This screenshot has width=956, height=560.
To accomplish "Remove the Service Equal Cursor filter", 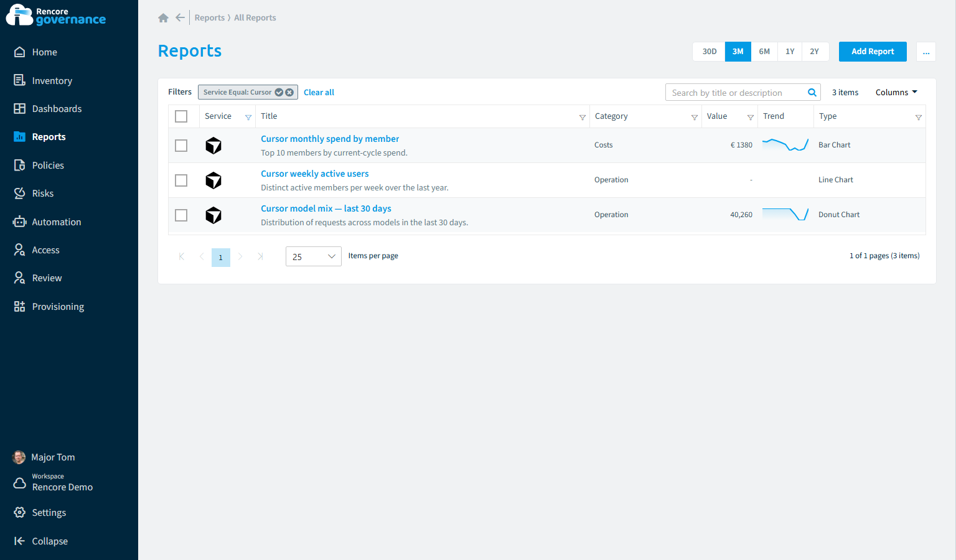I will pyautogui.click(x=289, y=92).
